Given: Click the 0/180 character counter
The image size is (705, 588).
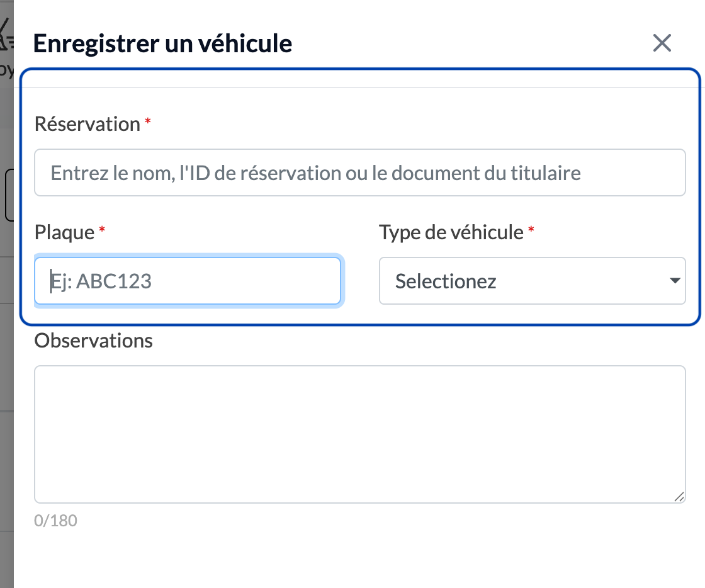Looking at the screenshot, I should pyautogui.click(x=56, y=521).
